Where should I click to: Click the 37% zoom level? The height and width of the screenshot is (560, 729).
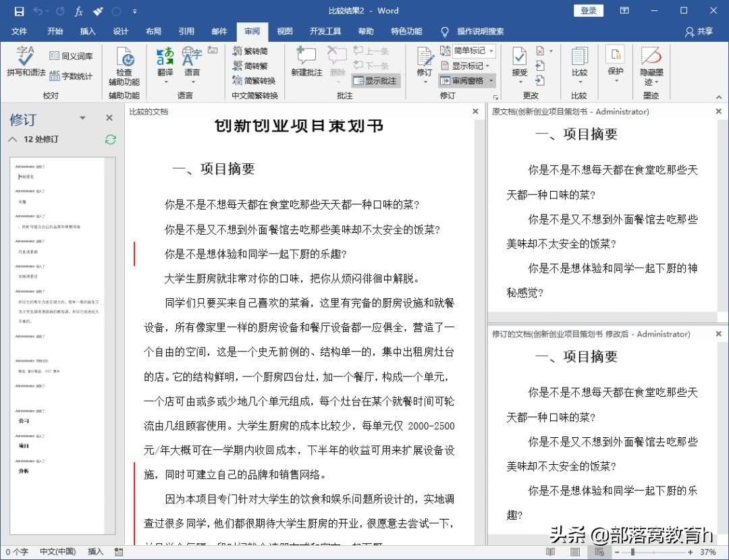[708, 552]
